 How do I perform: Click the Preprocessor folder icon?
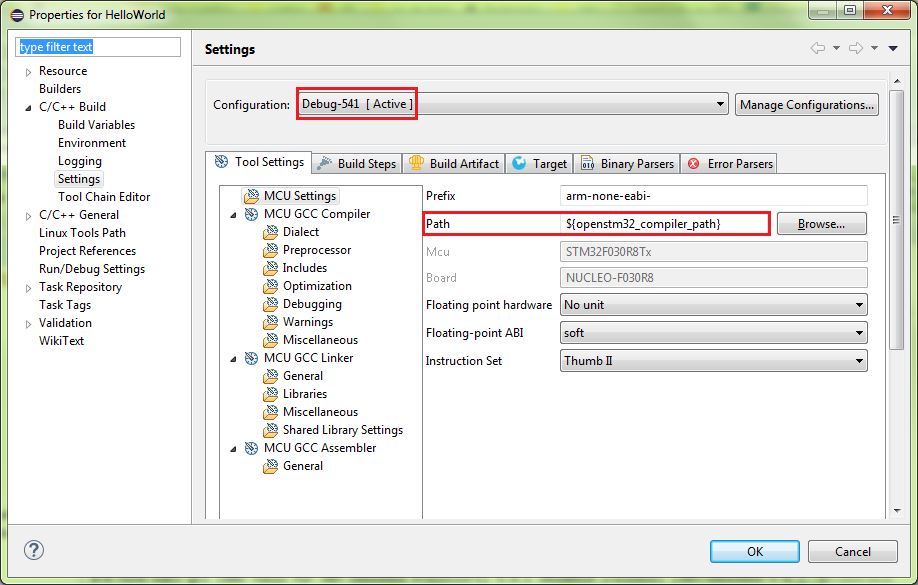pos(270,250)
